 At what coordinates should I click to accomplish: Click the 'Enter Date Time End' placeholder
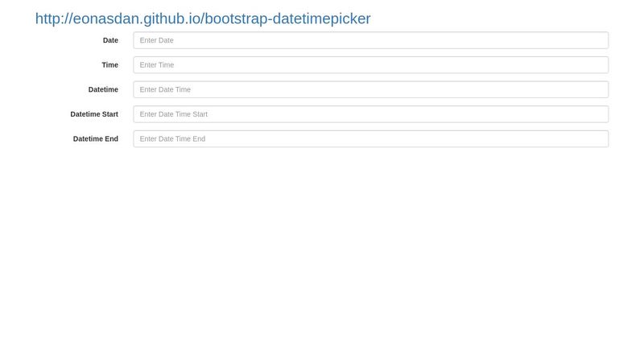172,138
